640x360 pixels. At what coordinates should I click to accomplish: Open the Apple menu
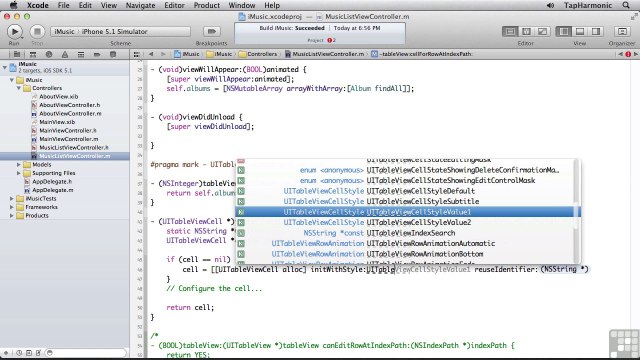[13, 5]
